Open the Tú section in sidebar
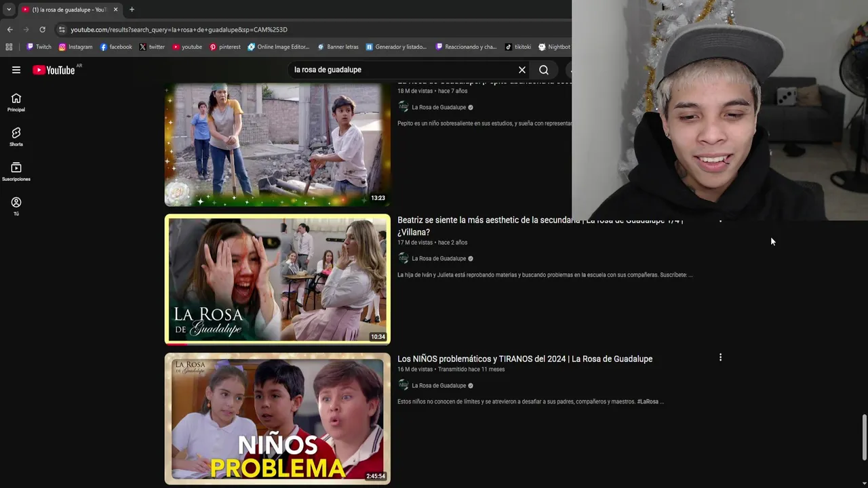This screenshot has width=868, height=488. (x=16, y=207)
